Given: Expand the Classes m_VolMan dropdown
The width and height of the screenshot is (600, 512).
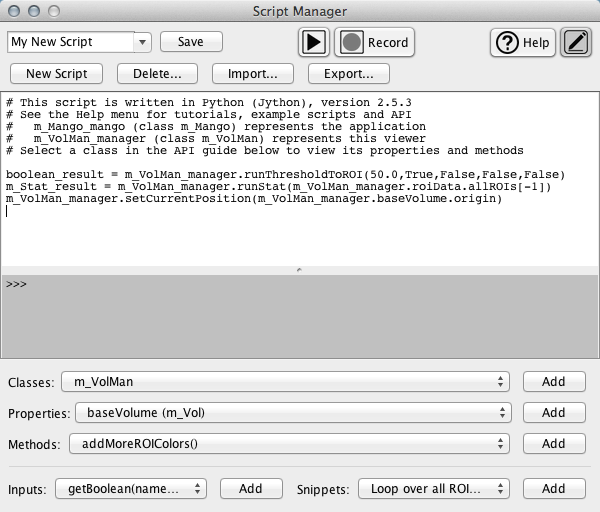Looking at the screenshot, I should [285, 381].
